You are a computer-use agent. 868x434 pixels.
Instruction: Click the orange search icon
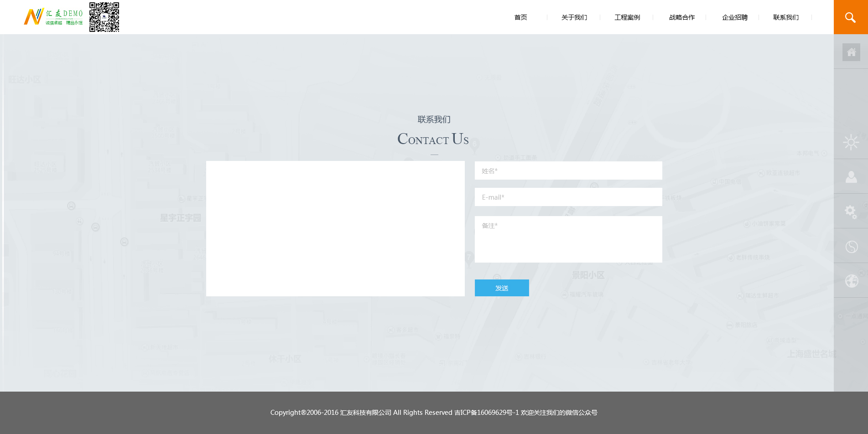click(850, 17)
